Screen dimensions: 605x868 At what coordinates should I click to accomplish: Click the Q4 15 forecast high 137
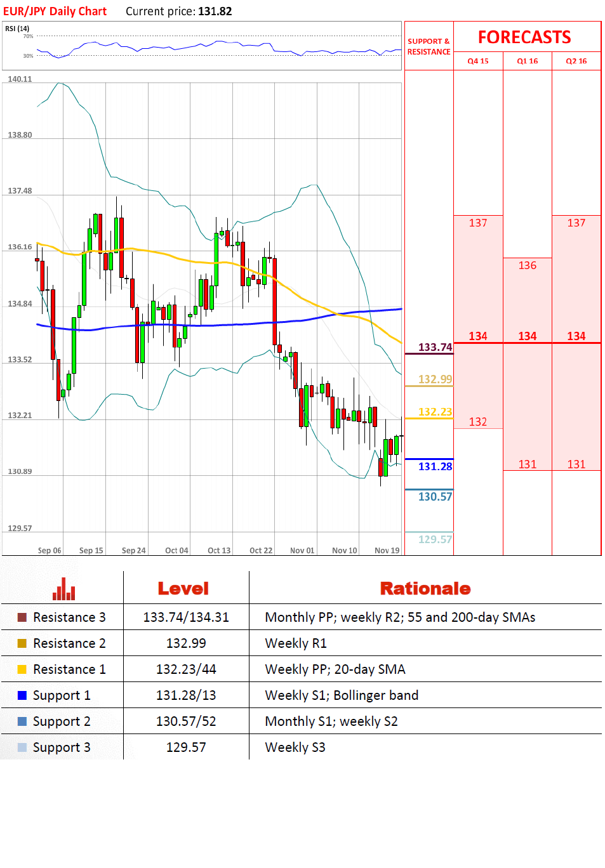point(478,223)
